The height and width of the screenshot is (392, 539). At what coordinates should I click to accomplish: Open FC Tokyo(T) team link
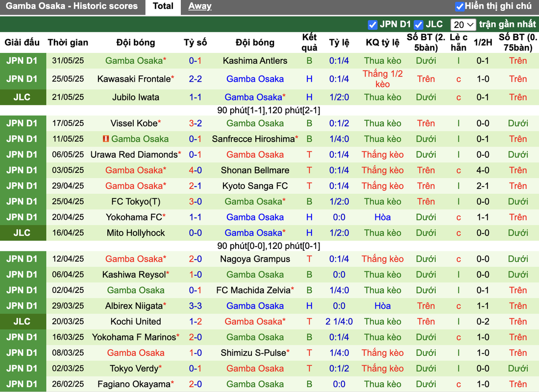(135, 201)
